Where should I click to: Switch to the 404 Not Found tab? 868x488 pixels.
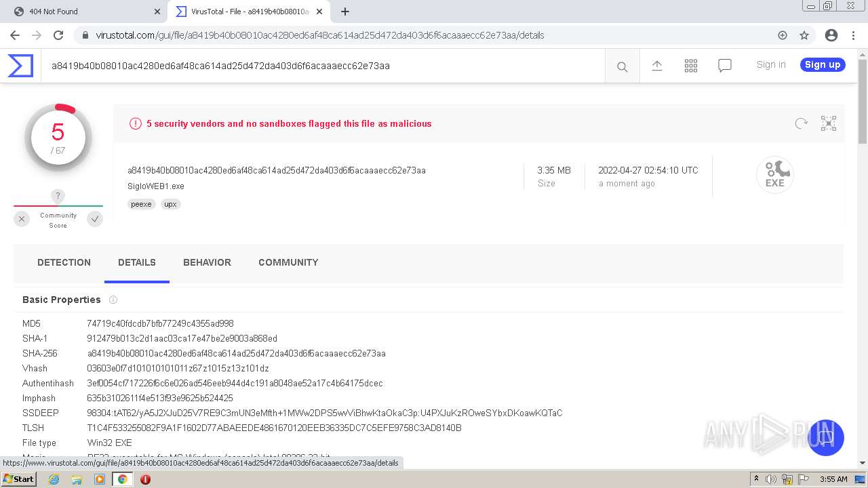click(x=86, y=12)
